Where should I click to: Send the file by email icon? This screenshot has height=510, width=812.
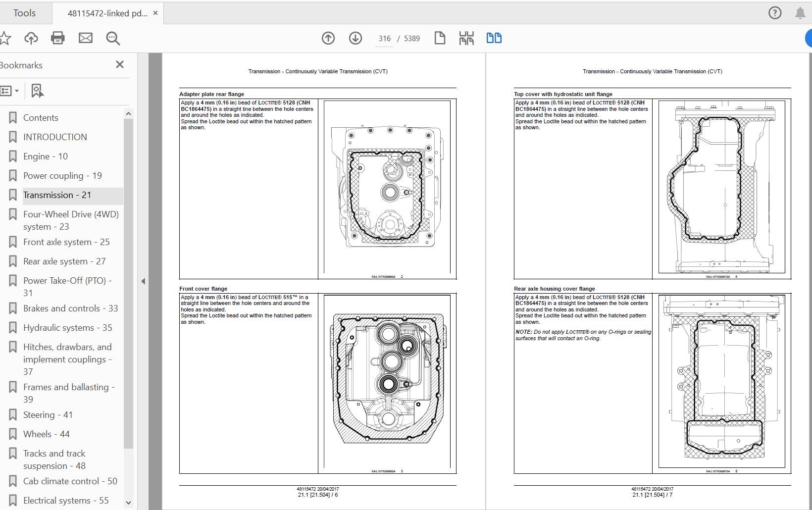point(86,38)
